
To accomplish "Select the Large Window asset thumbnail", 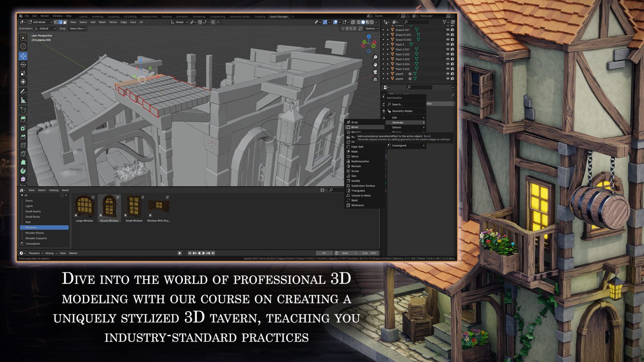I will [84, 206].
